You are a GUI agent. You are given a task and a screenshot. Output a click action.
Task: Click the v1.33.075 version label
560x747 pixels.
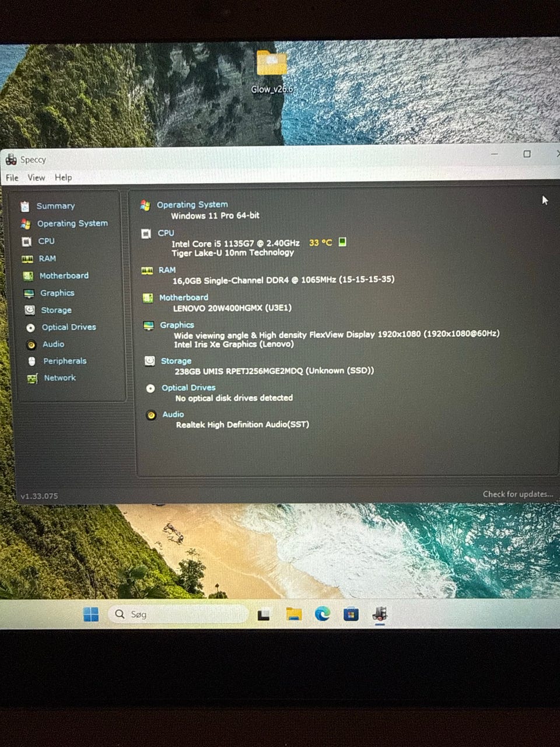(x=39, y=496)
